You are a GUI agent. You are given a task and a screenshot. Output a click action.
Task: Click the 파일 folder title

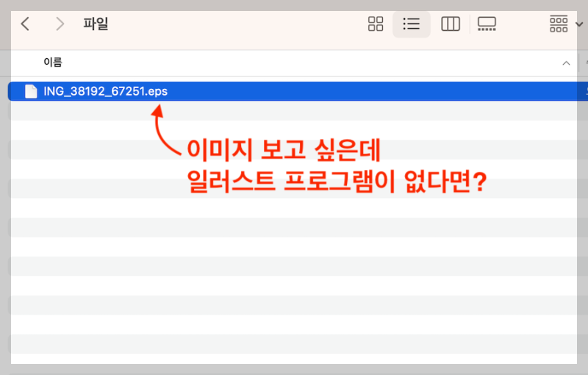(x=96, y=24)
